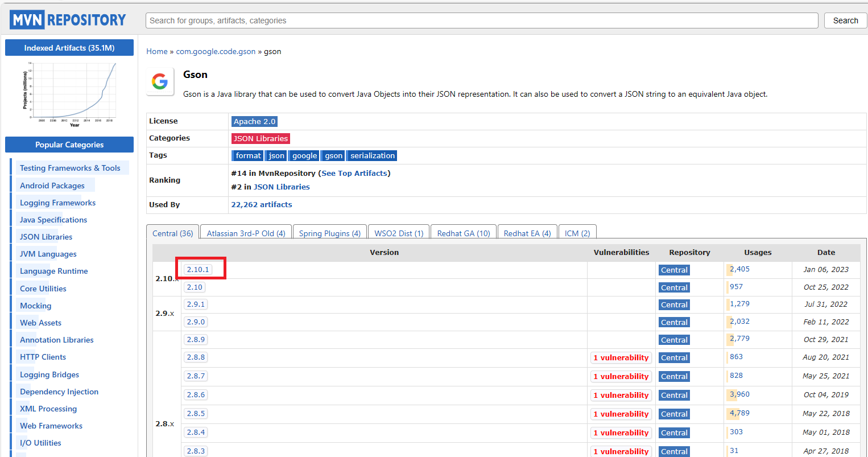Switch to Atlassian 3rd-P Old (4) tab
This screenshot has width=868, height=457.
pos(246,233)
